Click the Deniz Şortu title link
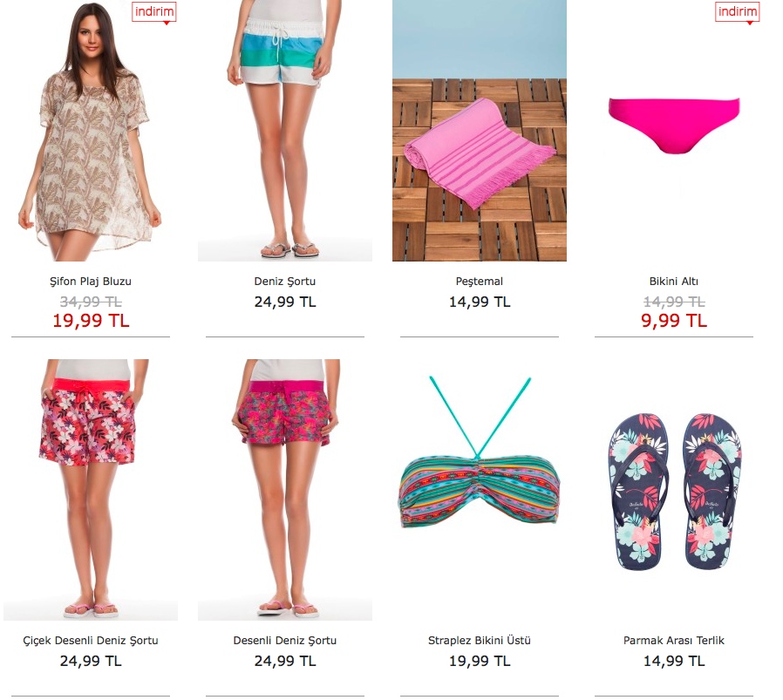The image size is (783, 700). [285, 281]
